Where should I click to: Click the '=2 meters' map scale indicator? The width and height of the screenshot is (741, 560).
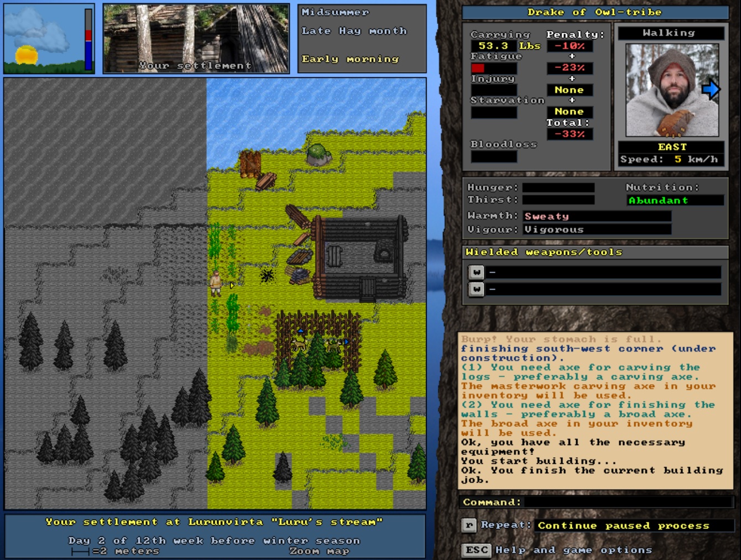point(115,551)
